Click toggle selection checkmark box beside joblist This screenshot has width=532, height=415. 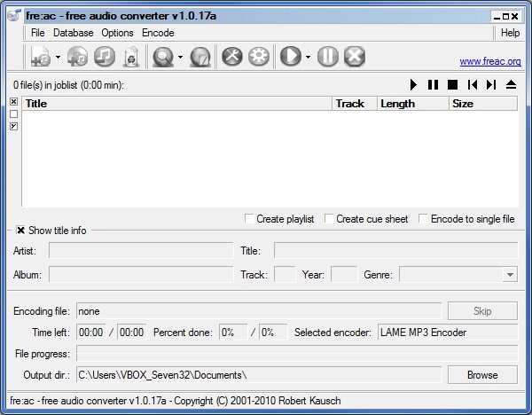13,126
